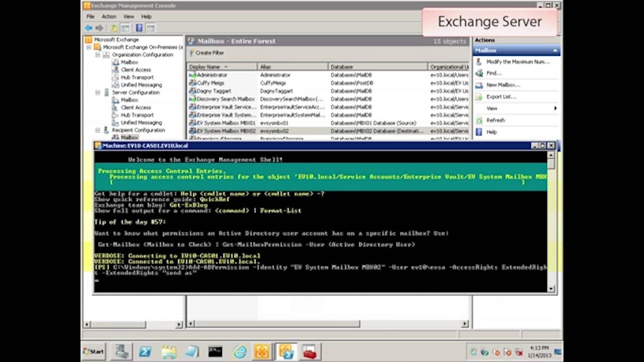Click the up-one-level folder icon
644x362 pixels.
(x=114, y=28)
